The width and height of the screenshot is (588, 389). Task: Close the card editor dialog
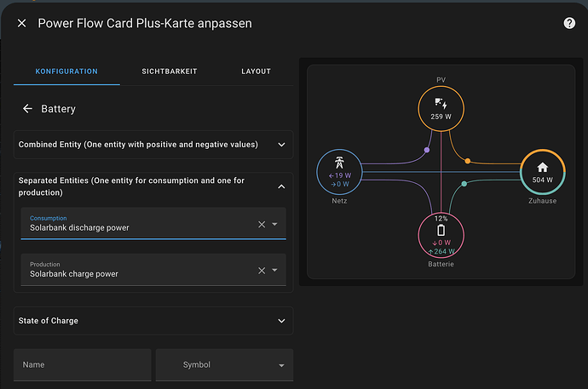[22, 23]
